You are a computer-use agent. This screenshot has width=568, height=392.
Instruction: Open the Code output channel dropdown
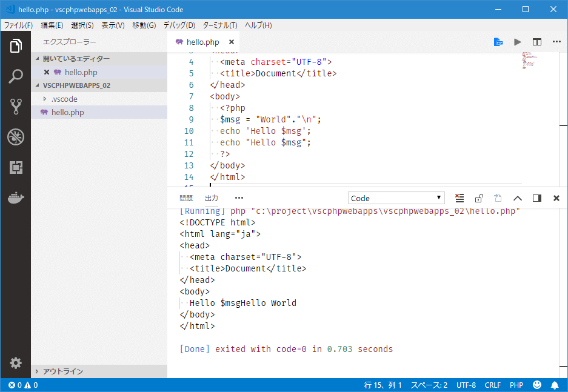tap(396, 198)
